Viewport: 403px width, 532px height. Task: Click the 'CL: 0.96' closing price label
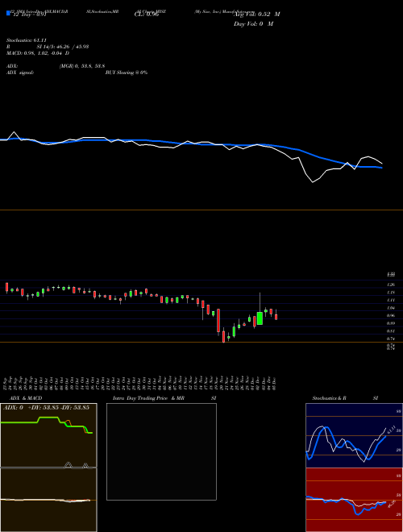click(x=147, y=15)
